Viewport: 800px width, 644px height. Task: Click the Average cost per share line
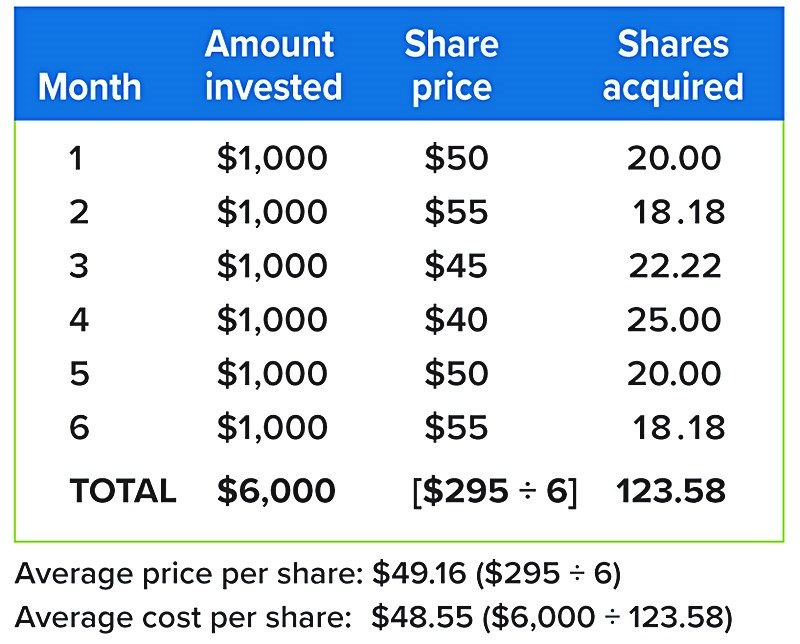click(x=373, y=617)
